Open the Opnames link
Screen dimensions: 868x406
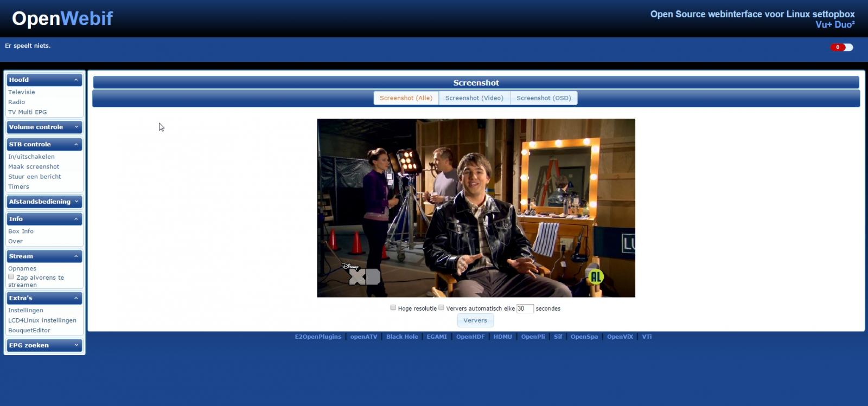(22, 269)
